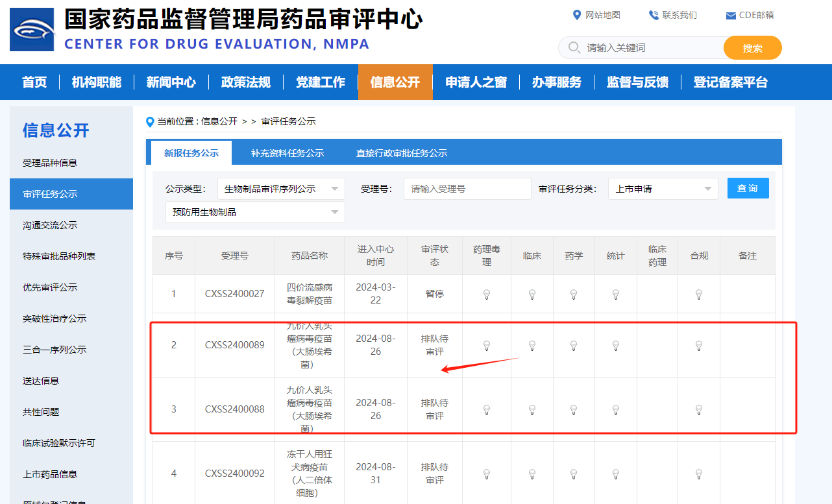The width and height of the screenshot is (832, 504).
Task: Click 统计 bulb icon for CXSS2400089
Action: coord(616,346)
